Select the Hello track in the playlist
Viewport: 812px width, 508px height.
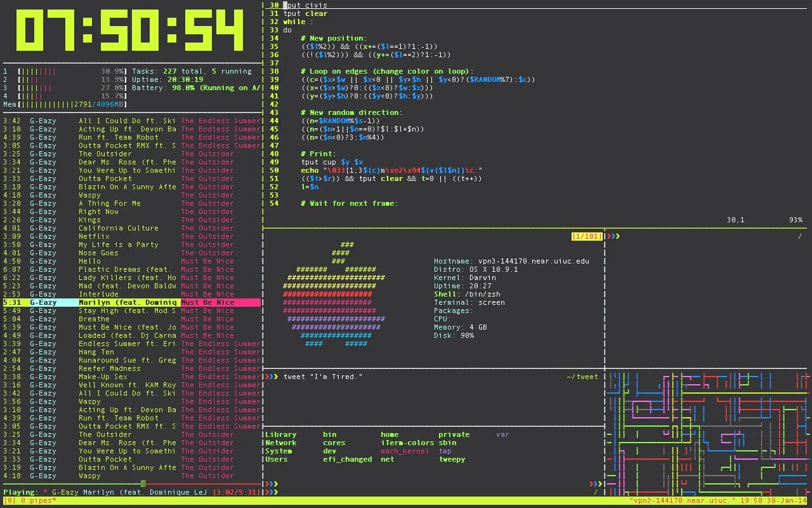[x=89, y=260]
